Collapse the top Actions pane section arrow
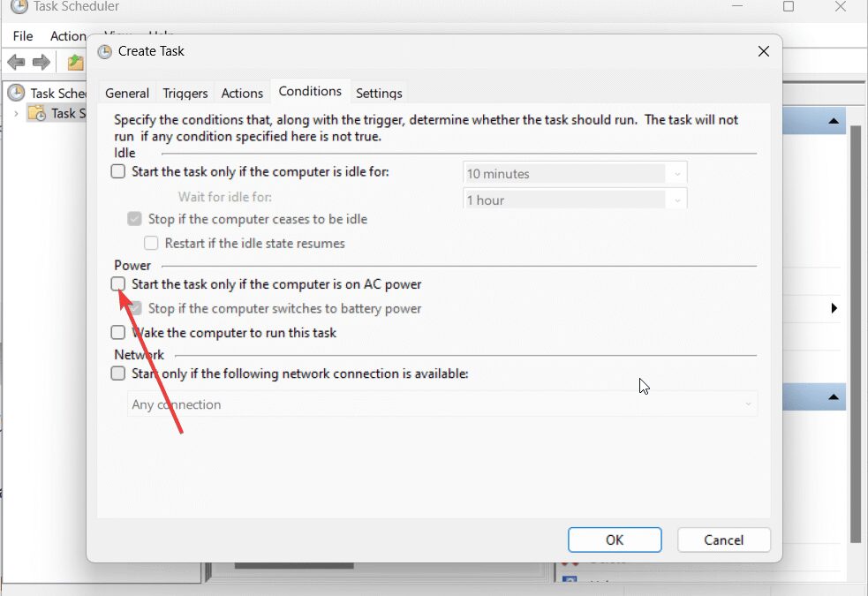Screen dimensions: 868x596 [x=833, y=121]
